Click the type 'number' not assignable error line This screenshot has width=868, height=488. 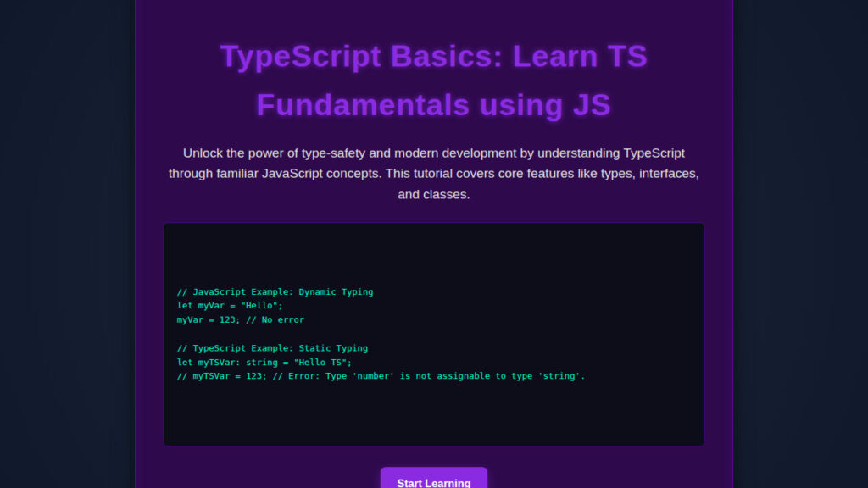point(380,376)
